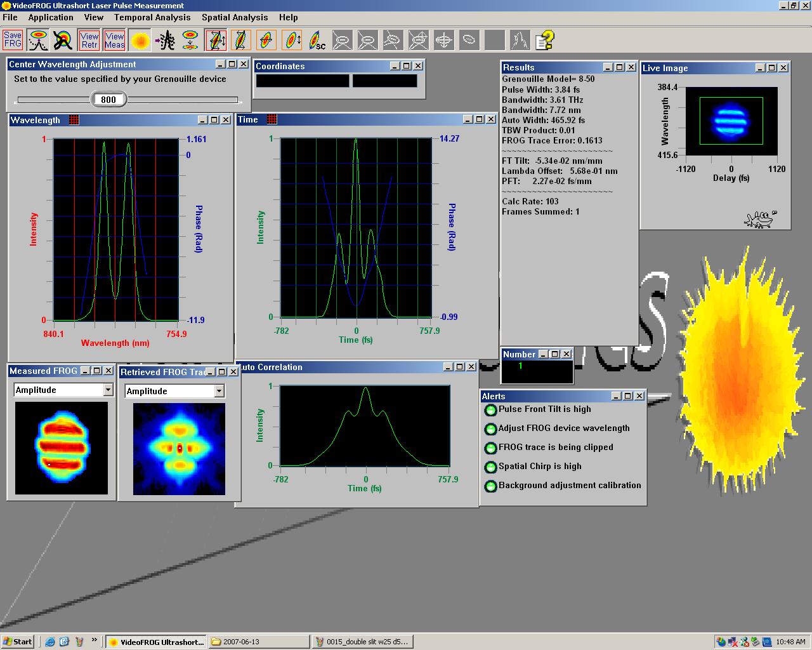Switch to 2007-06-13 folder in taskbar
The height and width of the screenshot is (650, 812).
pyautogui.click(x=259, y=642)
